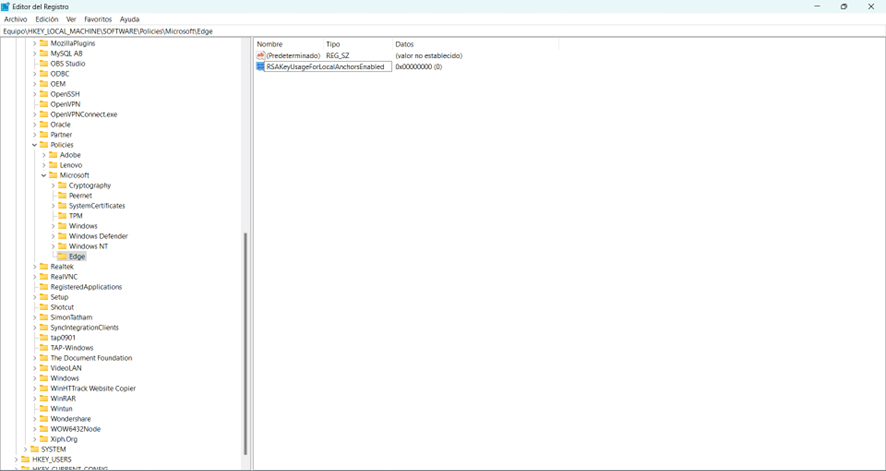Select the OpenVPN folder icon

point(44,104)
